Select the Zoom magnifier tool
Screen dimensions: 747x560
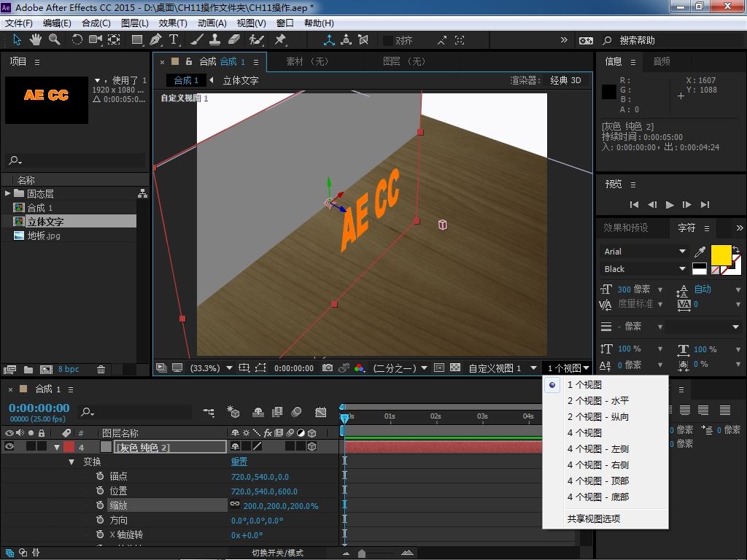[55, 40]
